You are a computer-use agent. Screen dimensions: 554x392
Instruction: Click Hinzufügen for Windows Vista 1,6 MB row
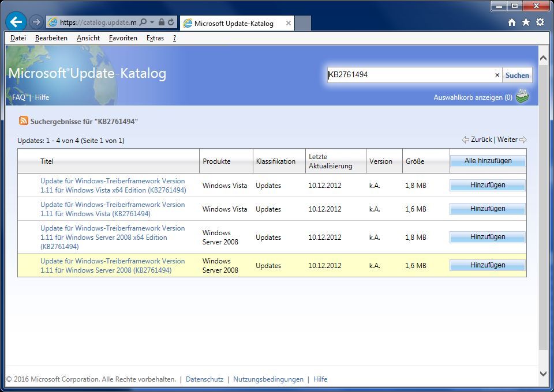(488, 209)
